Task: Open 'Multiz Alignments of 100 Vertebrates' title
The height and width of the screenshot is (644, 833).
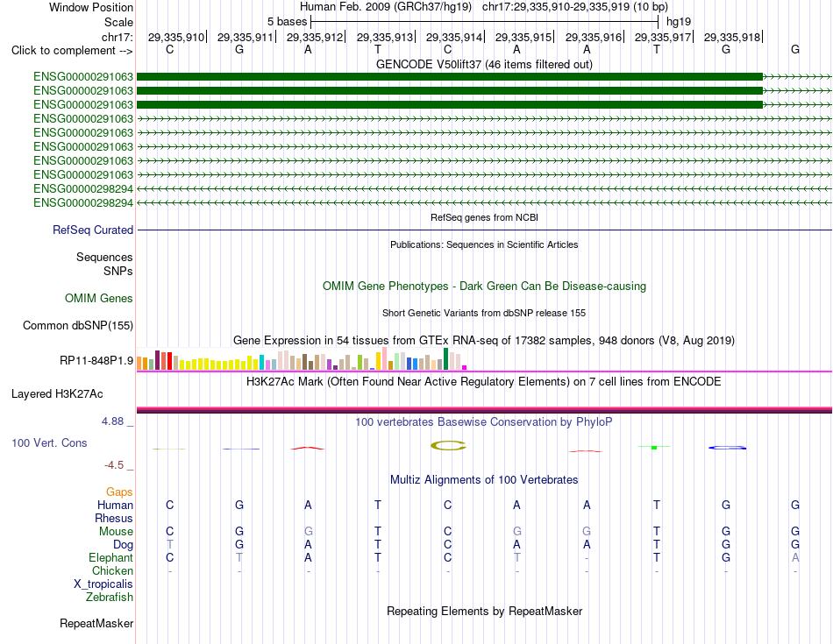Action: (x=484, y=480)
